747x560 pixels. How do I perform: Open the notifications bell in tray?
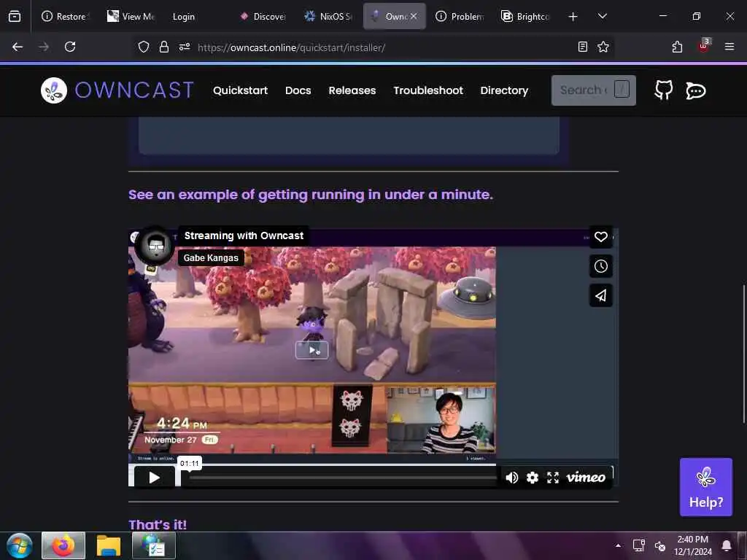(x=726, y=545)
